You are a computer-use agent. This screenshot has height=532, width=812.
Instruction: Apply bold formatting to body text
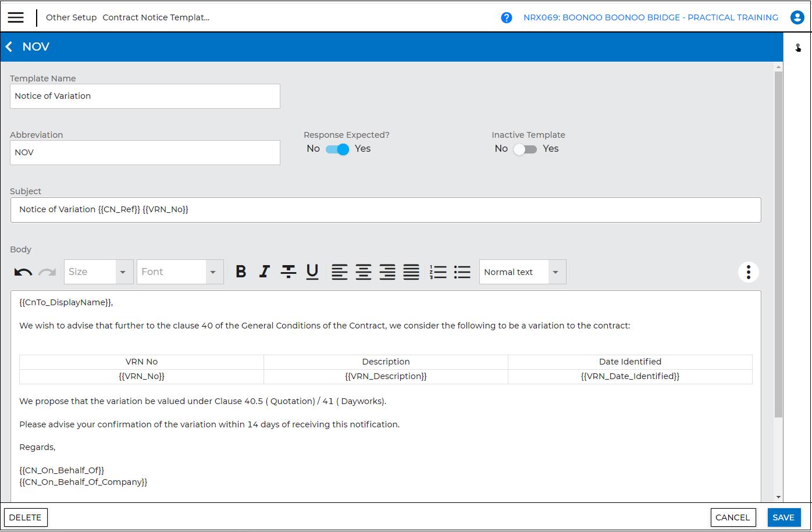tap(241, 272)
